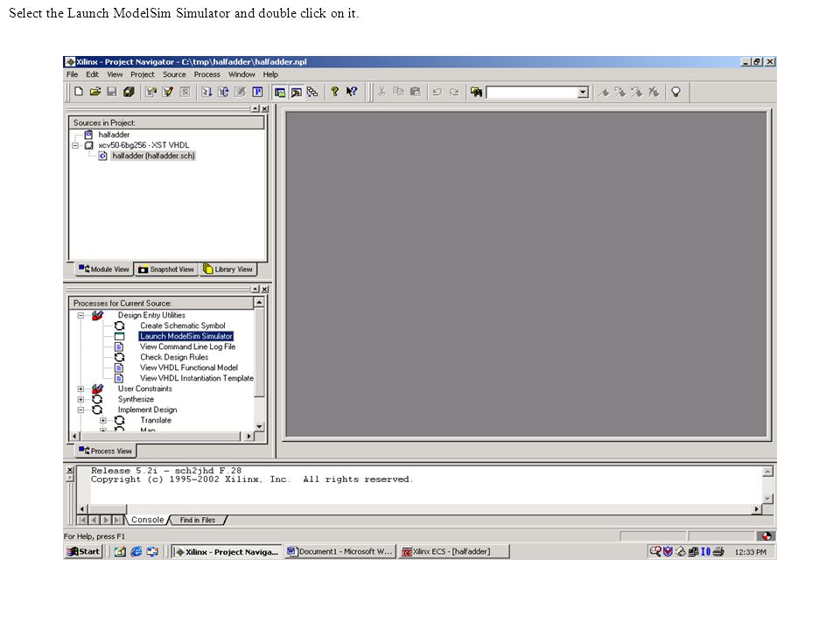Click the Copy toolbar icon
Viewport: 840px width, 630px height.
[399, 92]
